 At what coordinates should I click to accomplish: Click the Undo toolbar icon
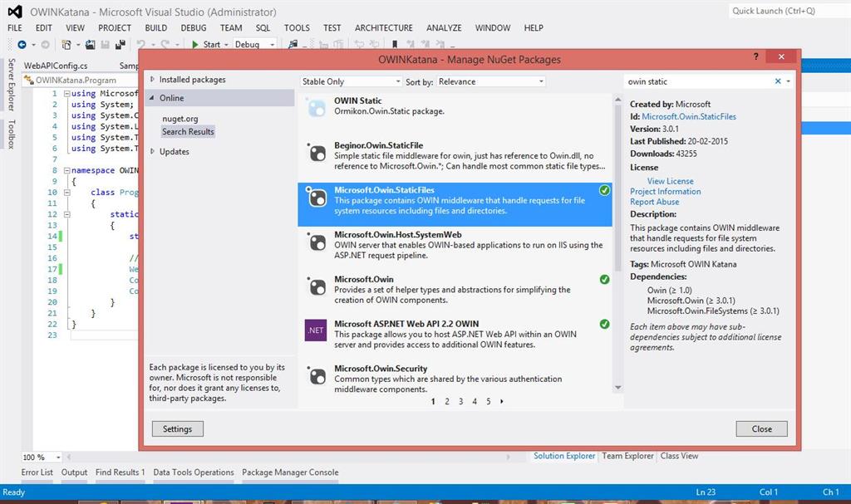[x=140, y=45]
